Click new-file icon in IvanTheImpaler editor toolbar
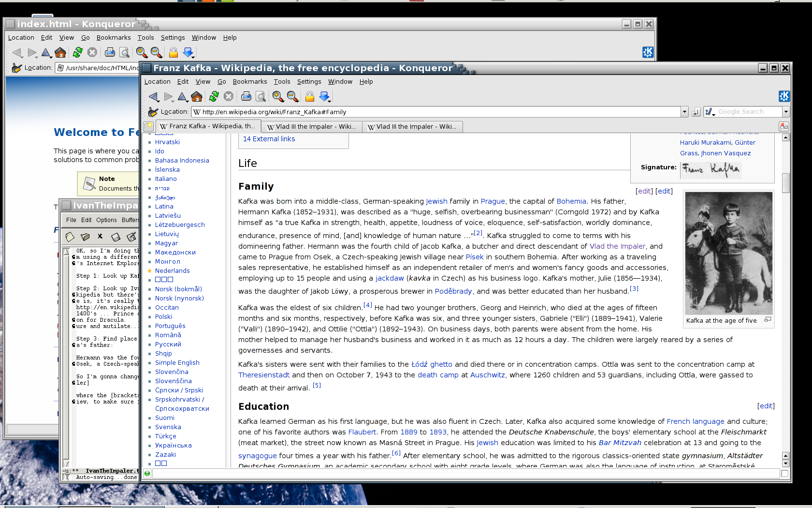The width and height of the screenshot is (812, 508). [70, 237]
